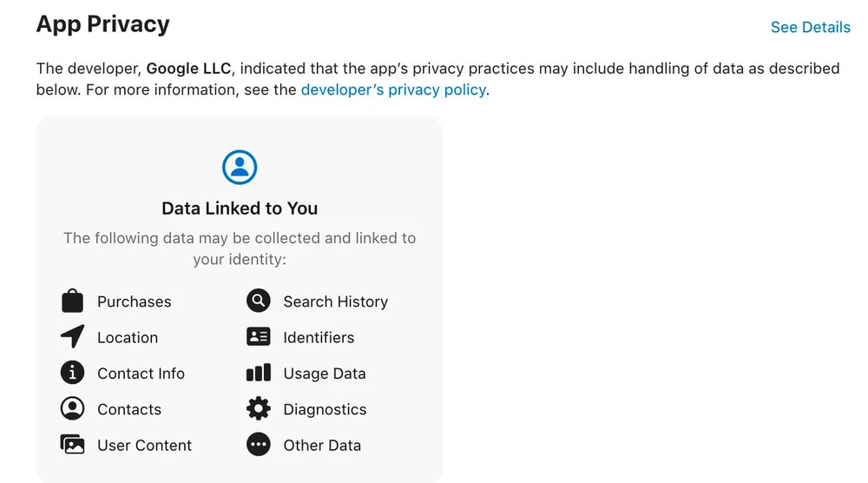Click the Diagnostics gear icon

point(259,409)
